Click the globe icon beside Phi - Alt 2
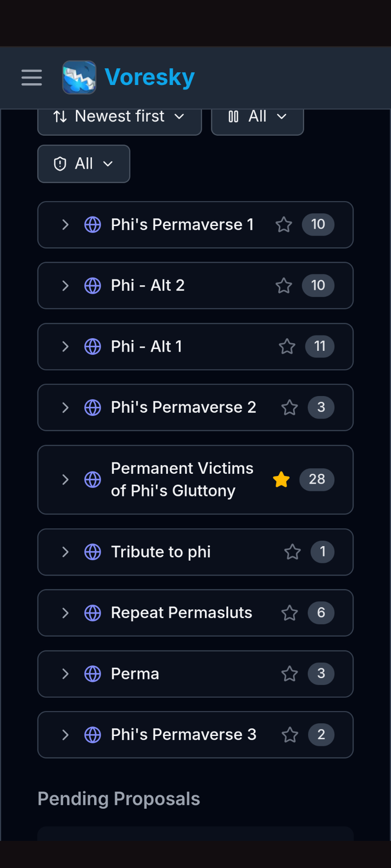Screen dimensions: 391x868 93,286
